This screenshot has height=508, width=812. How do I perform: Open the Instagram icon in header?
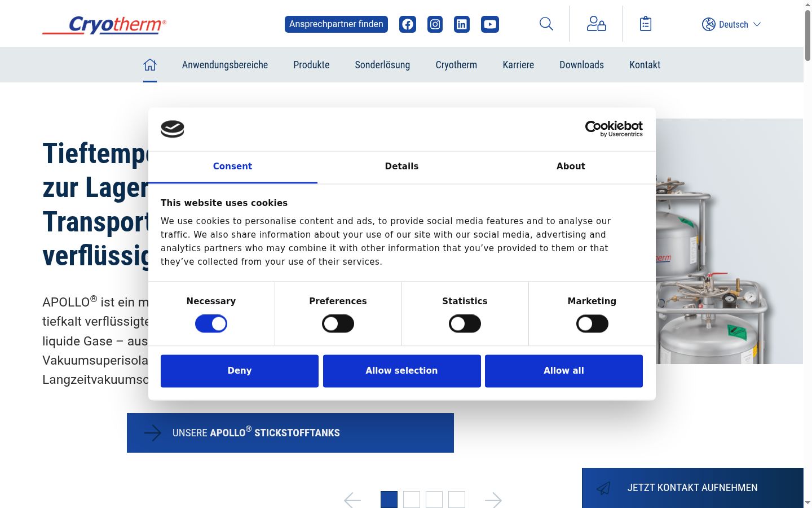point(435,24)
